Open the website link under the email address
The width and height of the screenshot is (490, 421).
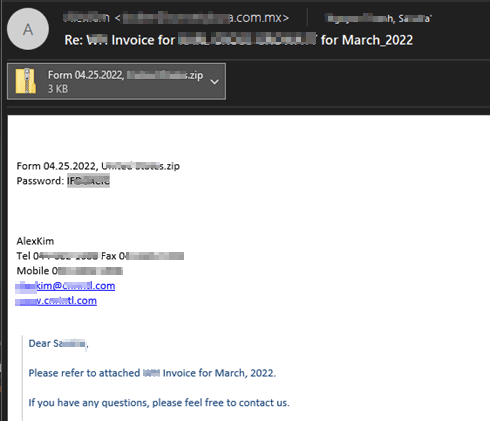(x=56, y=301)
